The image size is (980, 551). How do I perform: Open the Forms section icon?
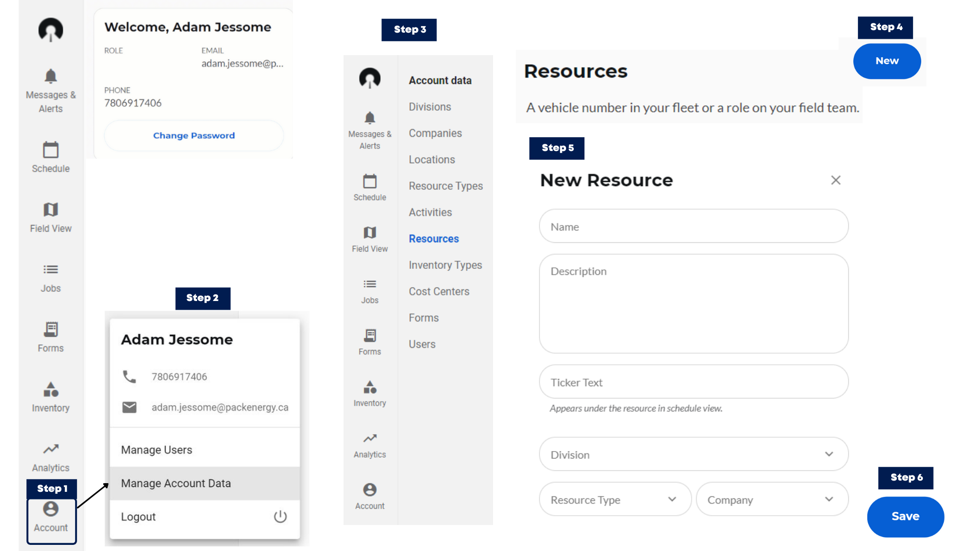(x=51, y=335)
